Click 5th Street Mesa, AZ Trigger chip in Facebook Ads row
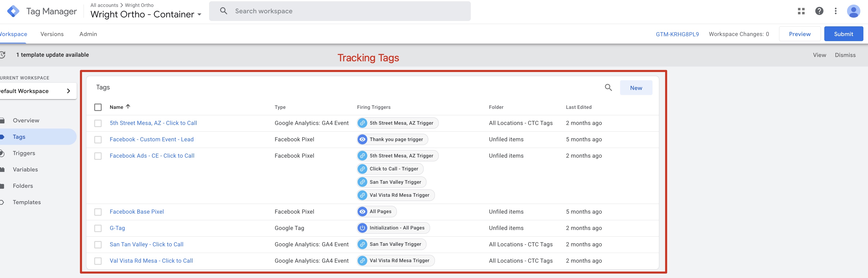The image size is (868, 278). click(398, 156)
